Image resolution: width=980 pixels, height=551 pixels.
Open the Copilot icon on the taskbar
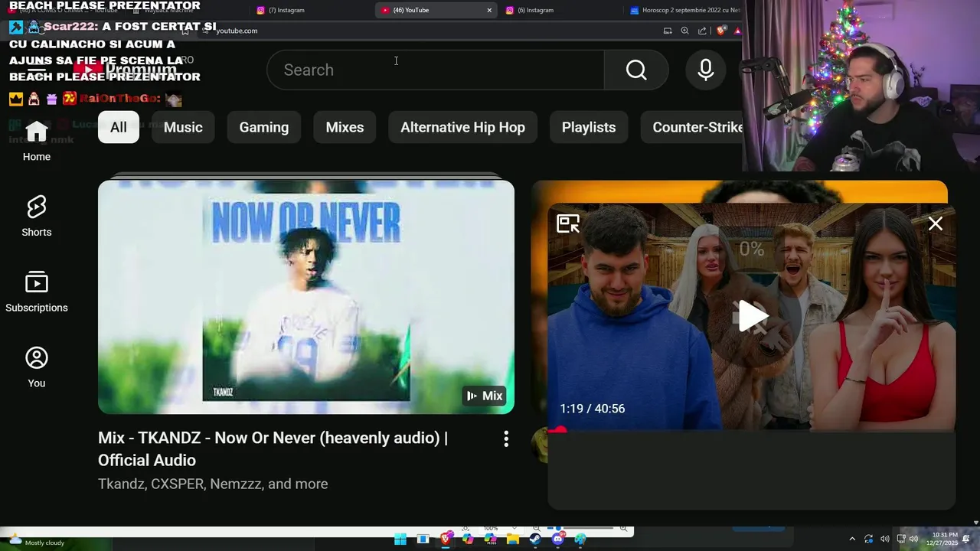click(468, 540)
